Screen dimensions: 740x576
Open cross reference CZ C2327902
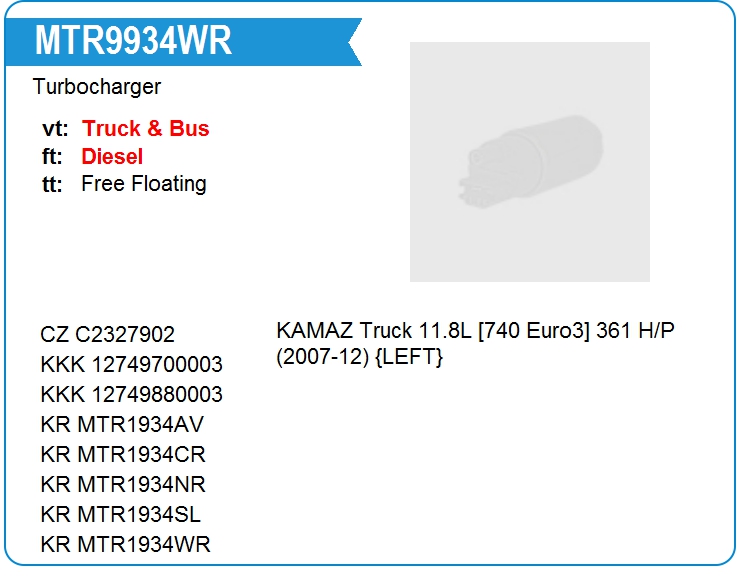tap(108, 335)
